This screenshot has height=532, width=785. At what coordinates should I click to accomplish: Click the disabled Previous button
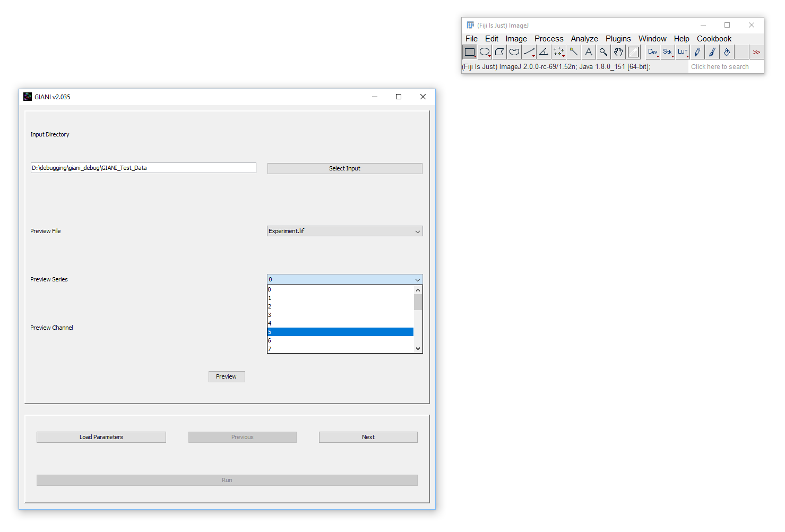tap(243, 437)
